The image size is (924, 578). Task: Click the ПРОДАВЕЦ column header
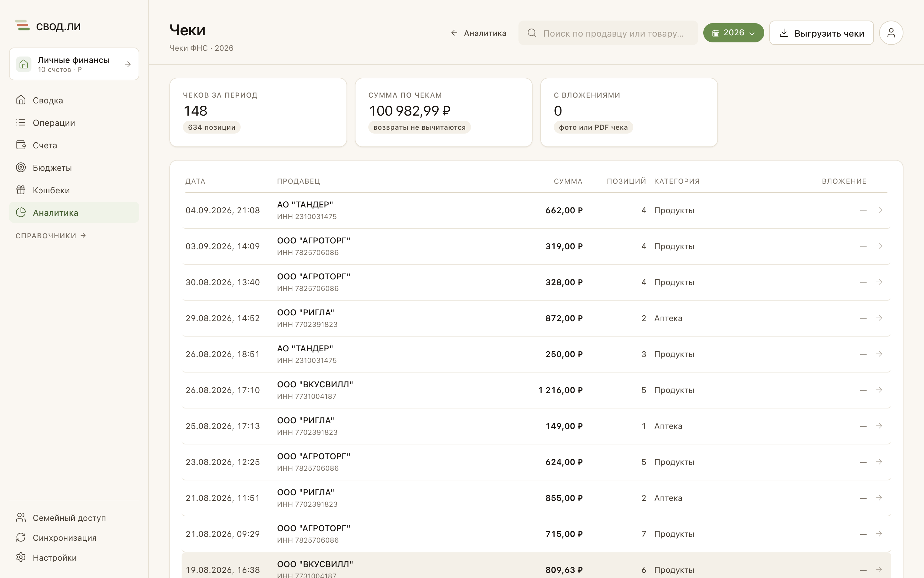[x=299, y=181]
